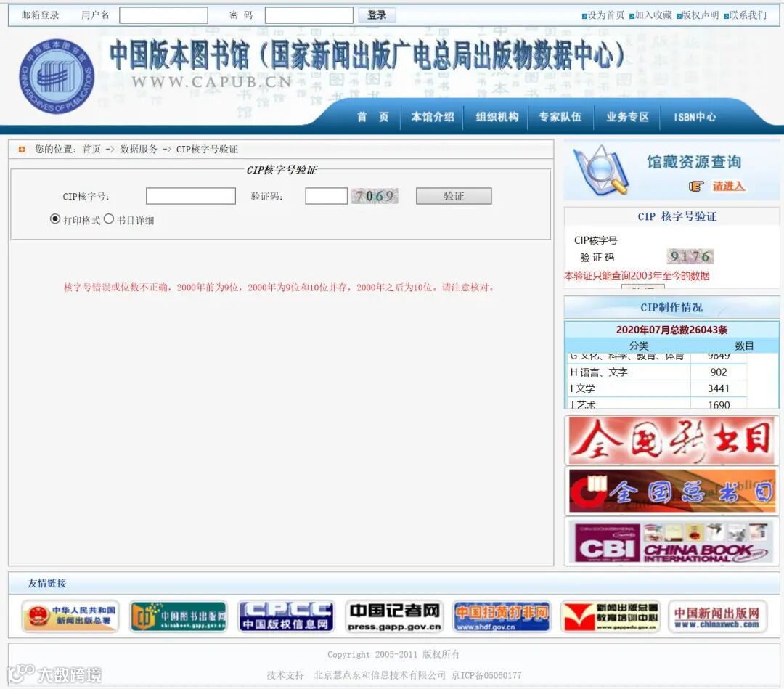This screenshot has height=689, width=784.
Task: Click the 友情链接 section heading
Action: (x=47, y=583)
